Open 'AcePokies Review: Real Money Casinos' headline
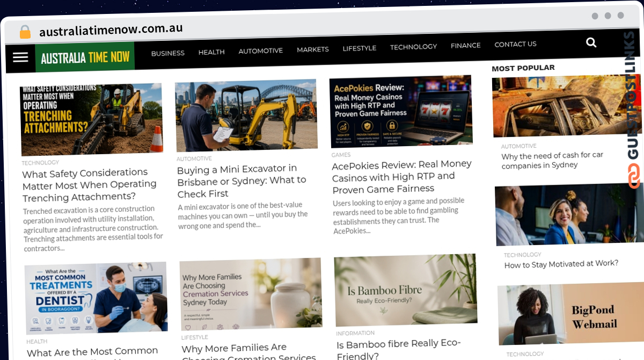The height and width of the screenshot is (360, 644). (x=402, y=177)
